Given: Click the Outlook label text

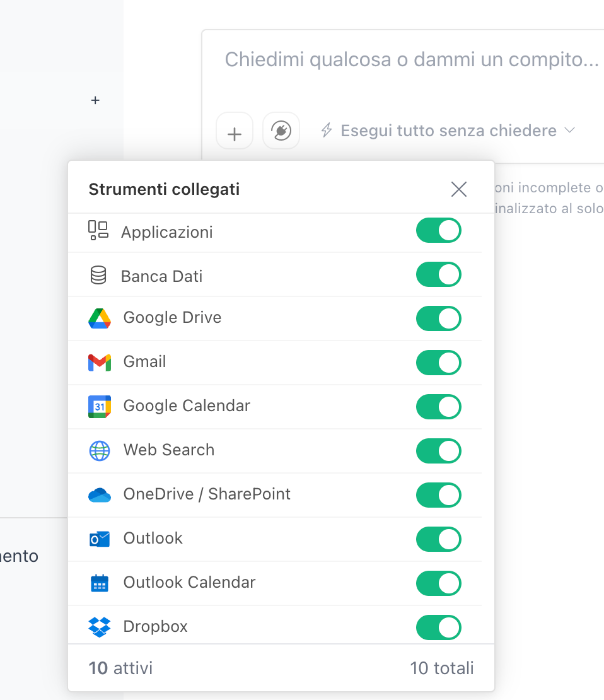Looking at the screenshot, I should point(153,539).
